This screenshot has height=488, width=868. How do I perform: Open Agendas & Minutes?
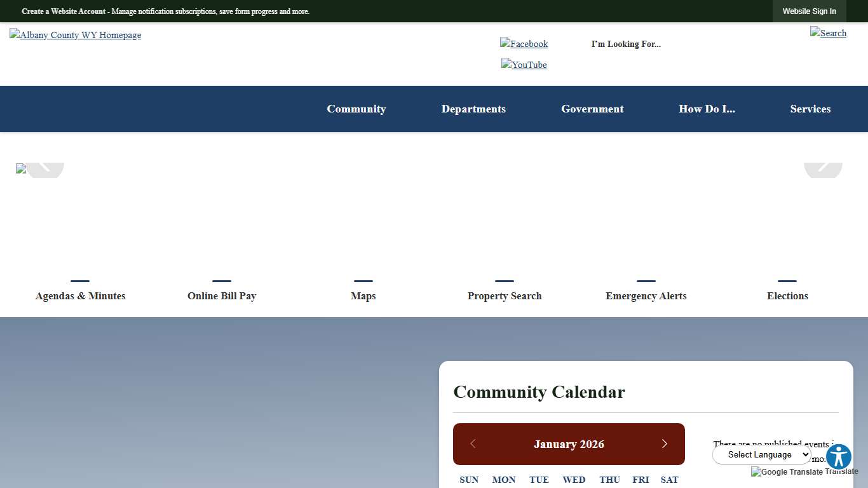(80, 295)
